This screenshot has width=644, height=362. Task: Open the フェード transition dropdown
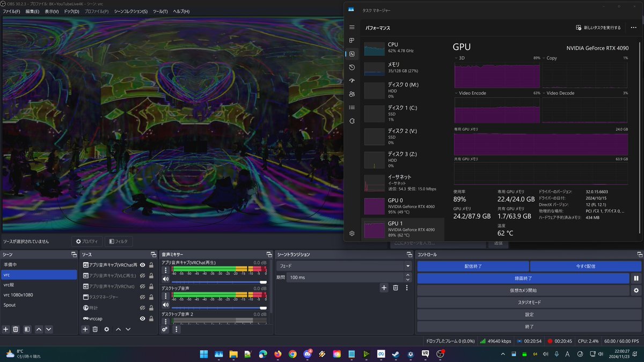(343, 265)
